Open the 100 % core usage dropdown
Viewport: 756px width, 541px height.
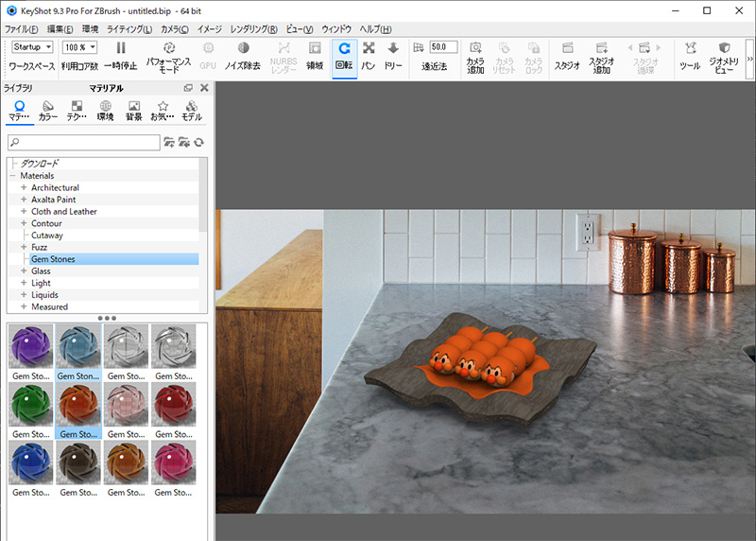coord(79,46)
